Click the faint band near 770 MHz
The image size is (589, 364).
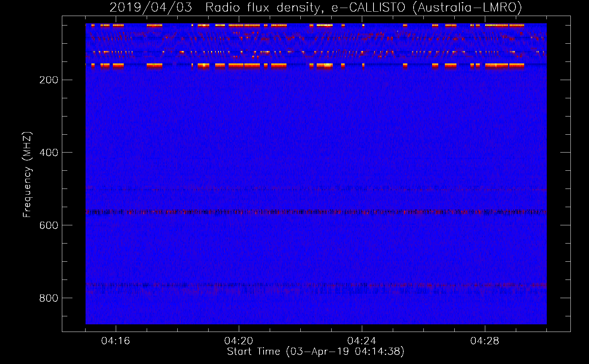[316, 285]
